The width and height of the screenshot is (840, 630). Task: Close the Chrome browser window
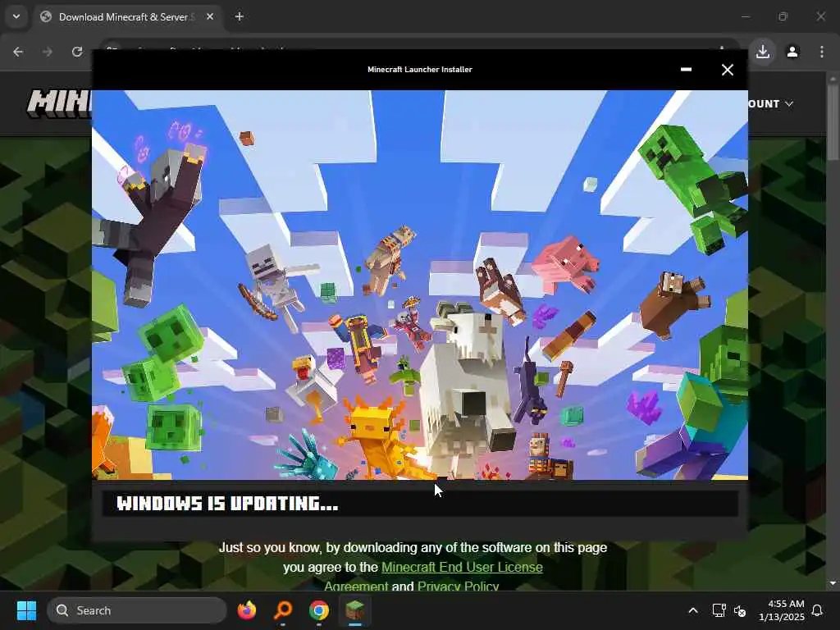tap(820, 16)
